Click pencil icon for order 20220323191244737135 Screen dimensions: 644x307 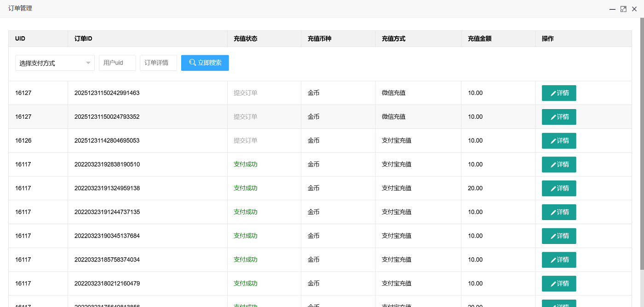pyautogui.click(x=553, y=213)
